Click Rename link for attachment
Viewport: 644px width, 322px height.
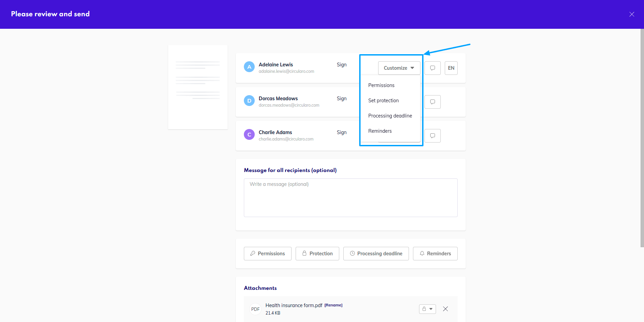point(333,305)
